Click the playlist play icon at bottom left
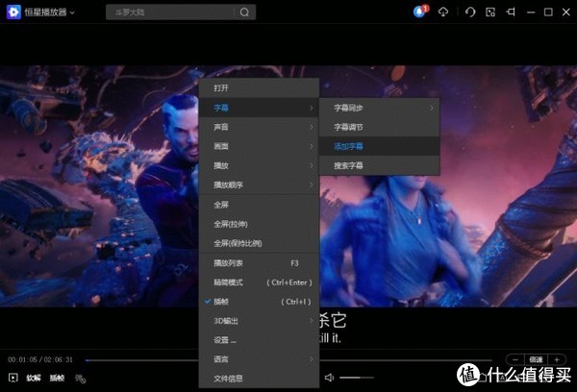This screenshot has width=577, height=392. point(13,378)
